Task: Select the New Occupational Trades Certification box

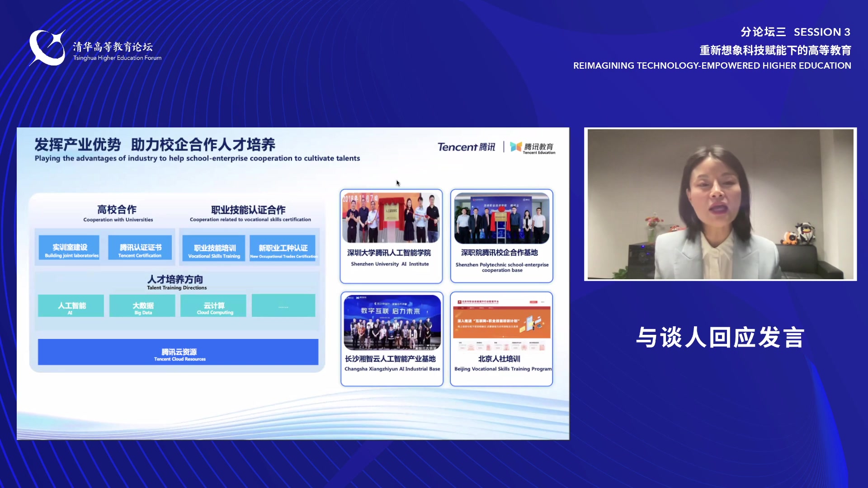Action: click(283, 248)
